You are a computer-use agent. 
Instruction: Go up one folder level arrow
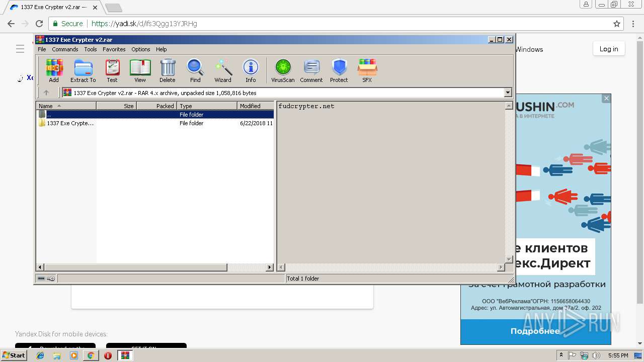point(46,93)
